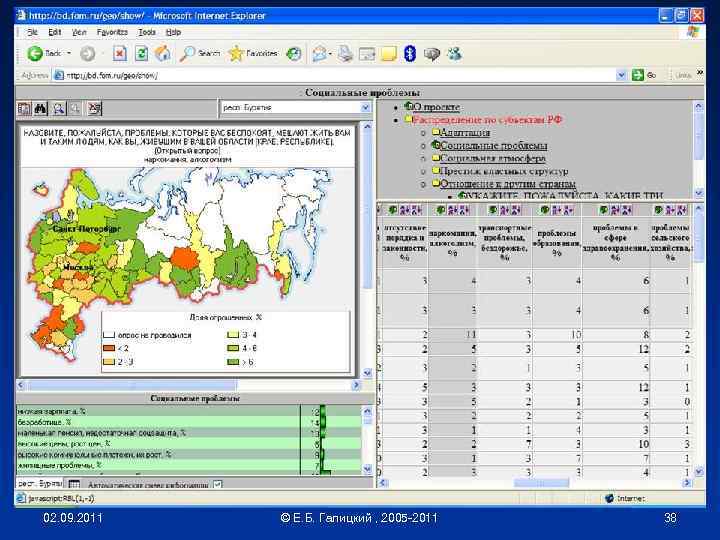Click the orange '< 2' legend swatch

110,348
